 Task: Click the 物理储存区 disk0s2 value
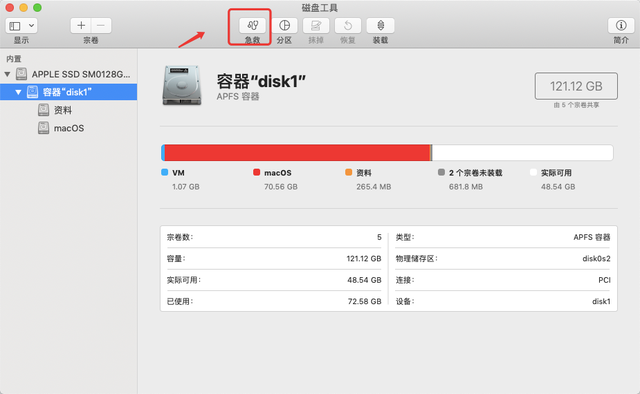[596, 258]
